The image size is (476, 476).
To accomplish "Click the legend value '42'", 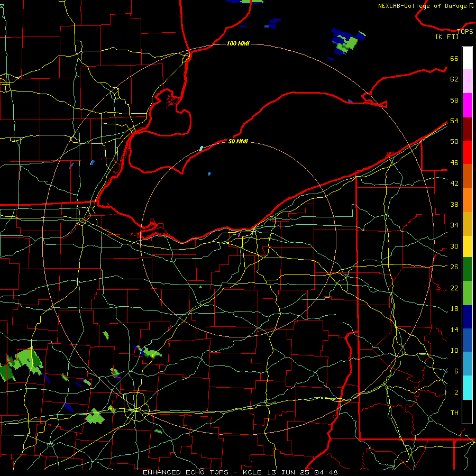I will pos(454,184).
